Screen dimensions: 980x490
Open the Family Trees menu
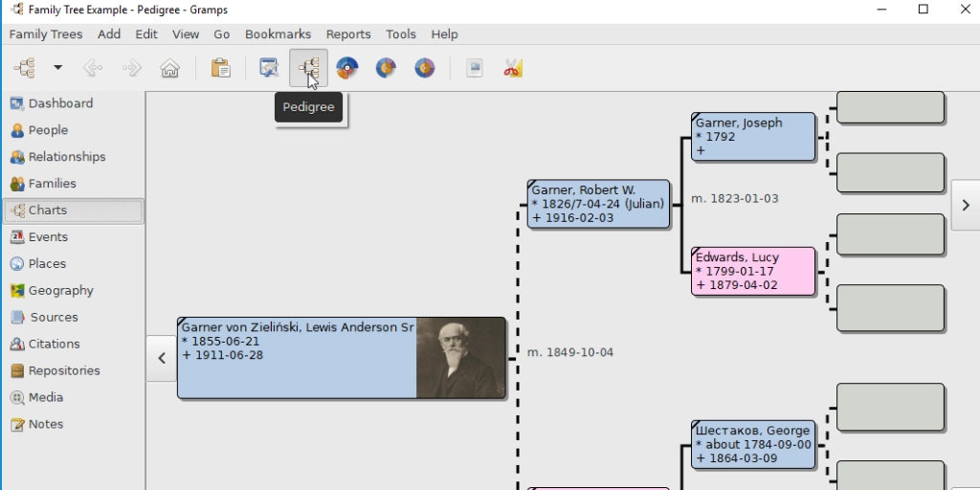(46, 34)
